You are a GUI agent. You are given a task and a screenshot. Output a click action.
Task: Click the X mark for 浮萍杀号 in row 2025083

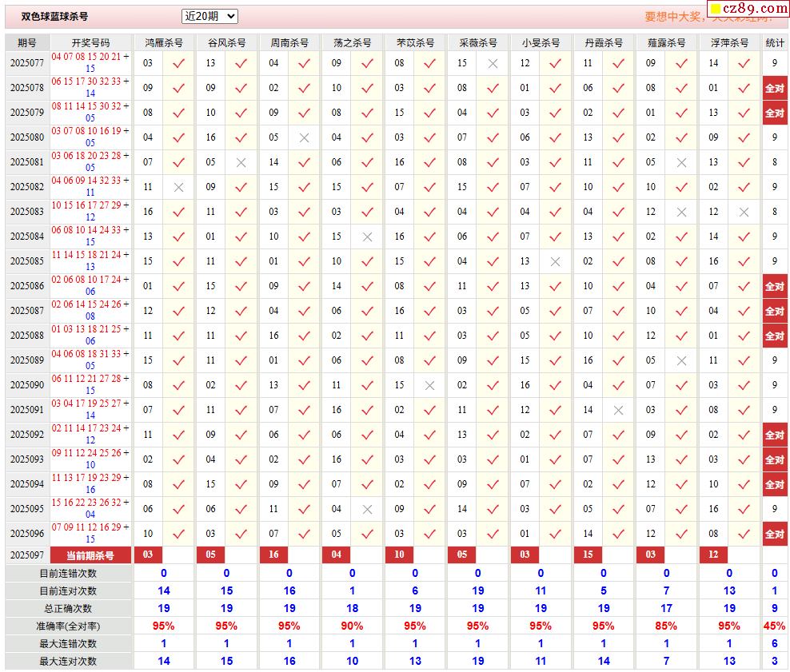click(744, 212)
